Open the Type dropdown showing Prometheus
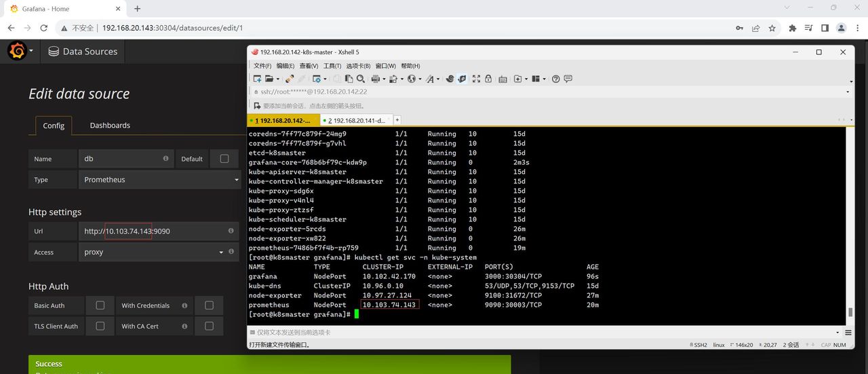Viewport: 868px width, 374px height. pos(159,180)
